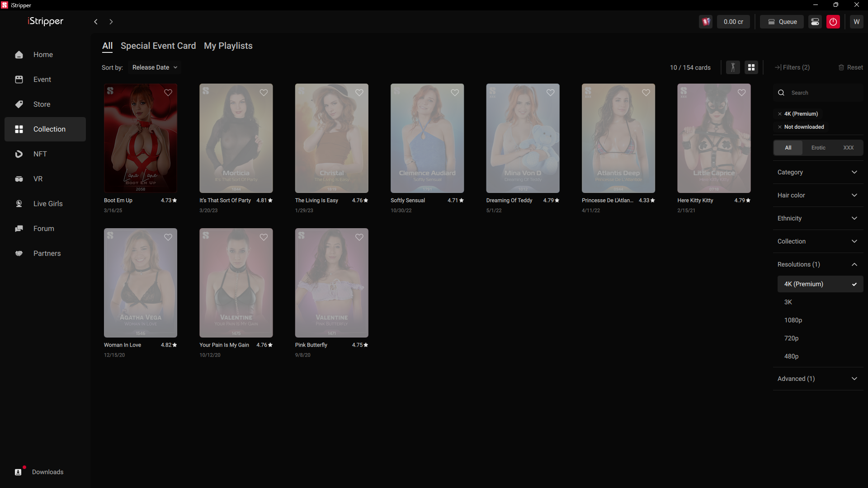
Task: Go back with the left arrow
Action: tap(96, 22)
